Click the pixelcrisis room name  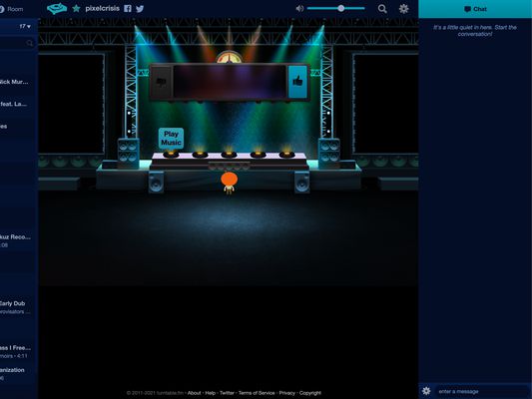click(103, 8)
